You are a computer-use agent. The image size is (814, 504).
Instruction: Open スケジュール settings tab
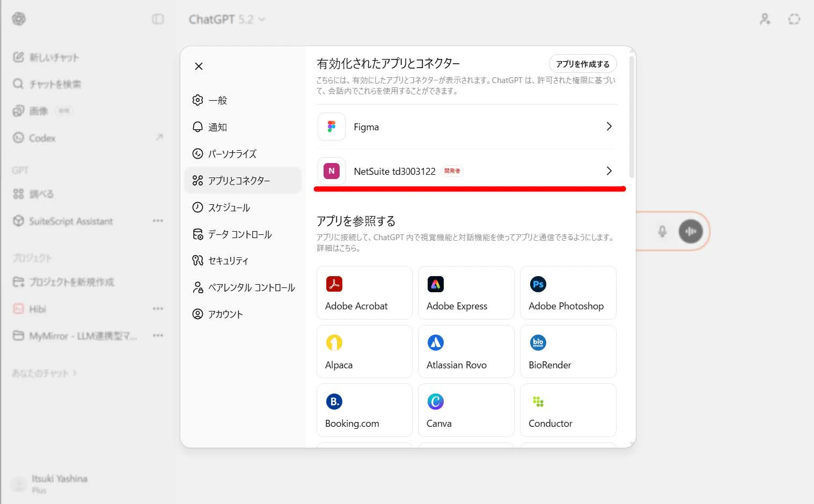point(243,207)
